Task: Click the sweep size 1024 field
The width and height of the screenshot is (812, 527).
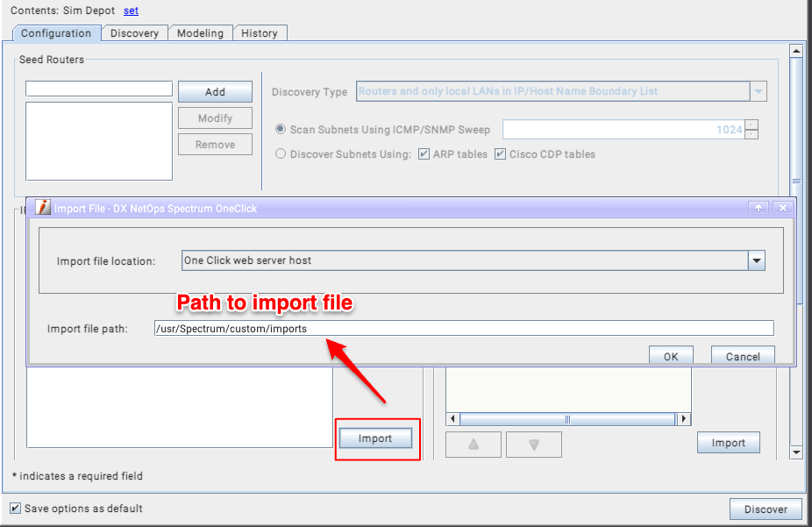Action: pyautogui.click(x=623, y=130)
